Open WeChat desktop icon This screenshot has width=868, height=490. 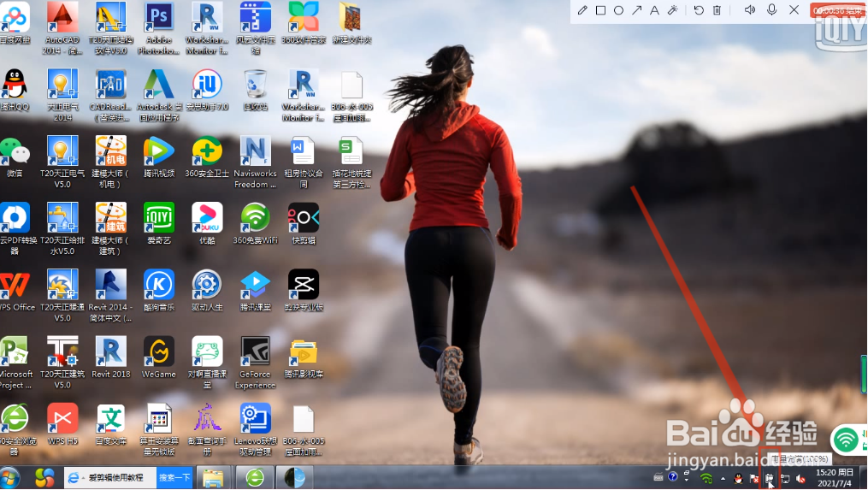pos(15,156)
